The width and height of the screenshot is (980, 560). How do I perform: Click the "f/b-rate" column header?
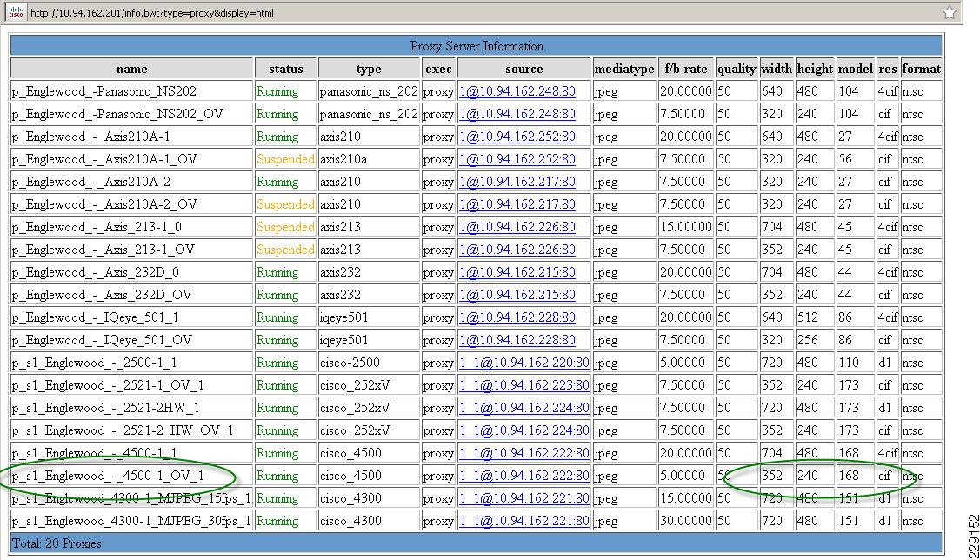coord(686,69)
